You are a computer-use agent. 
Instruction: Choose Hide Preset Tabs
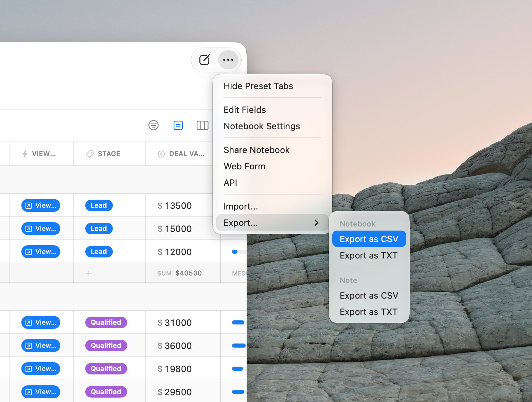272,86
